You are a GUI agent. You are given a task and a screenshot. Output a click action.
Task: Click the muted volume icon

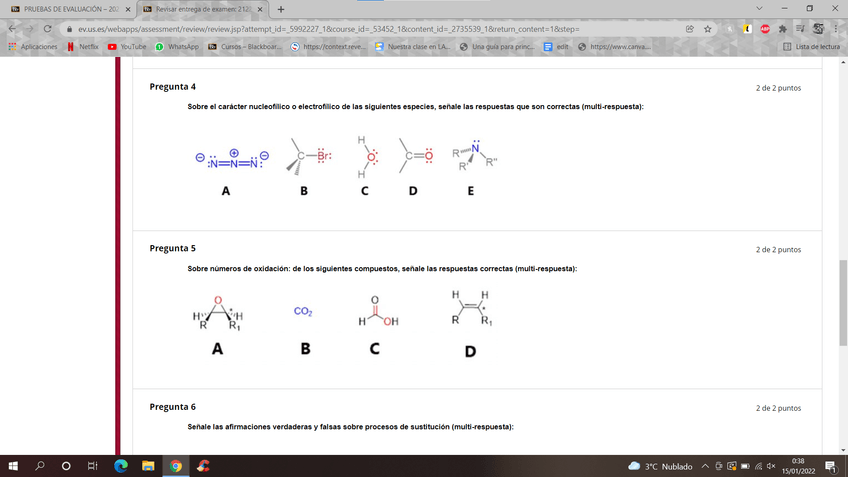771,466
